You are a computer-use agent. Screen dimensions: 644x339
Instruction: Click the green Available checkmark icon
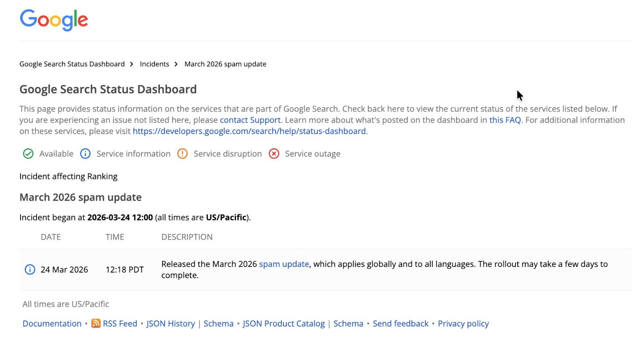(28, 154)
